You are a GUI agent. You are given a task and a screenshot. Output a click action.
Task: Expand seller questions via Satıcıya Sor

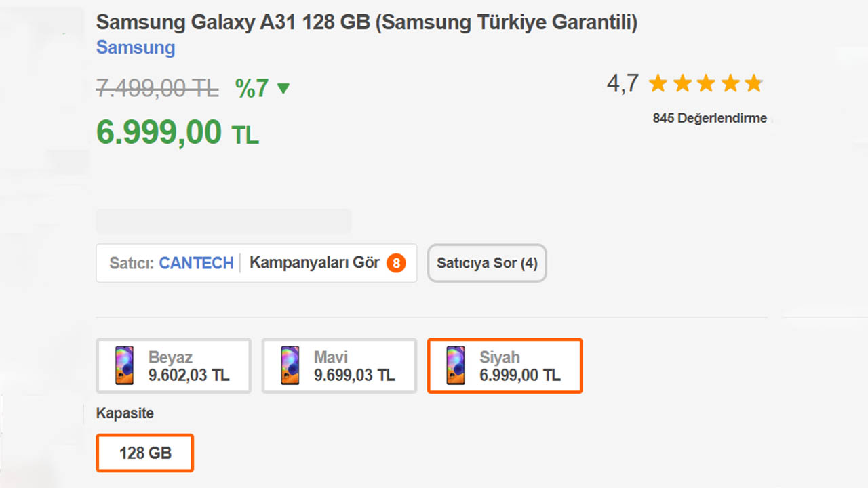point(487,263)
